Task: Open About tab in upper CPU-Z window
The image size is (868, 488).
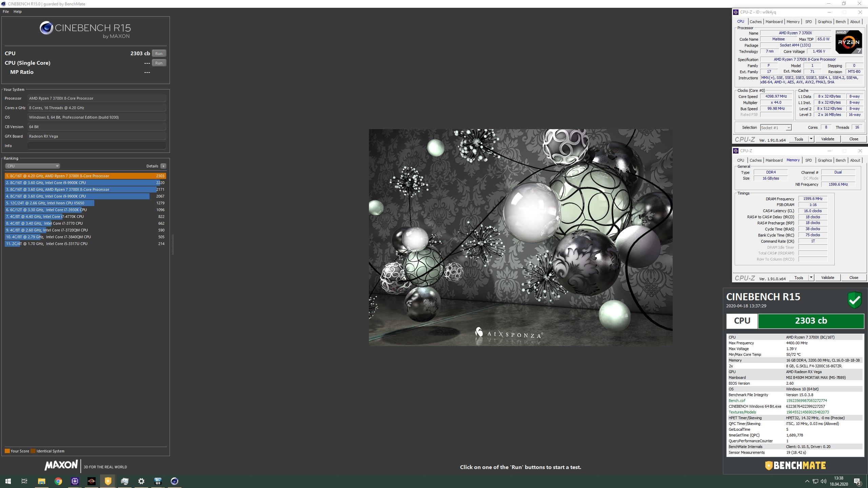Action: (855, 22)
